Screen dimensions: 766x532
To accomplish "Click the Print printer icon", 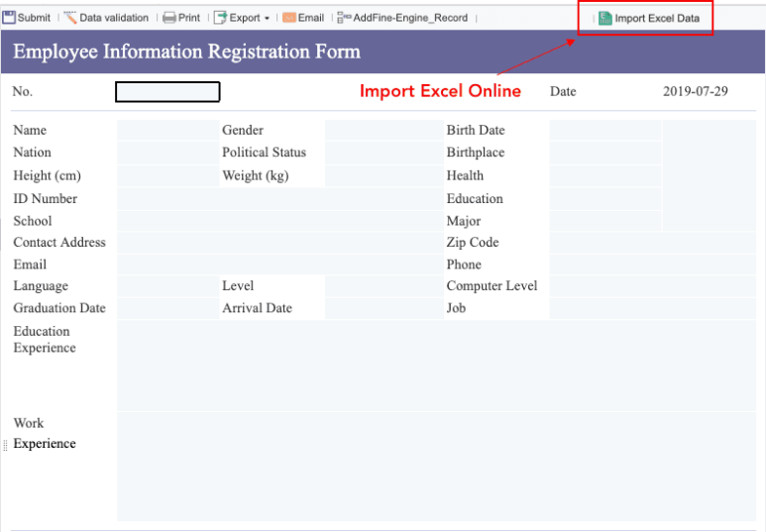I will point(169,18).
